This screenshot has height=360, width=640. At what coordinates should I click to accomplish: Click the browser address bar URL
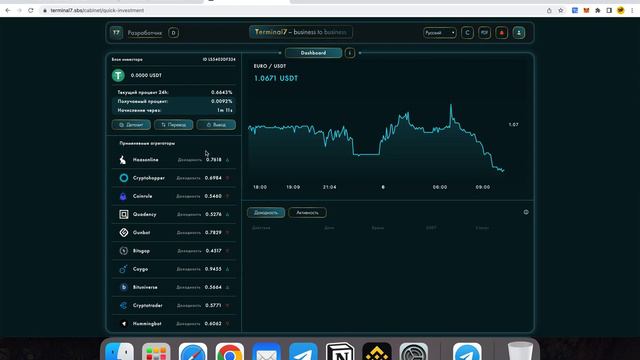[x=97, y=10]
